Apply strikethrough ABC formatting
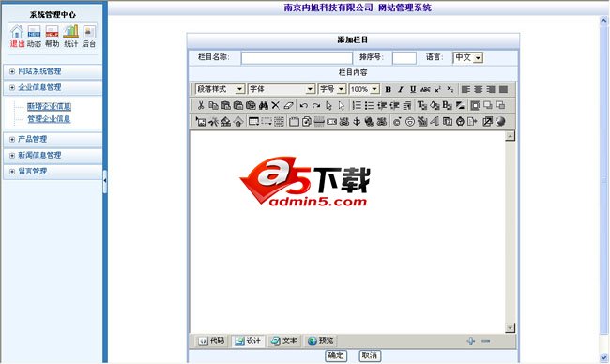 point(425,89)
